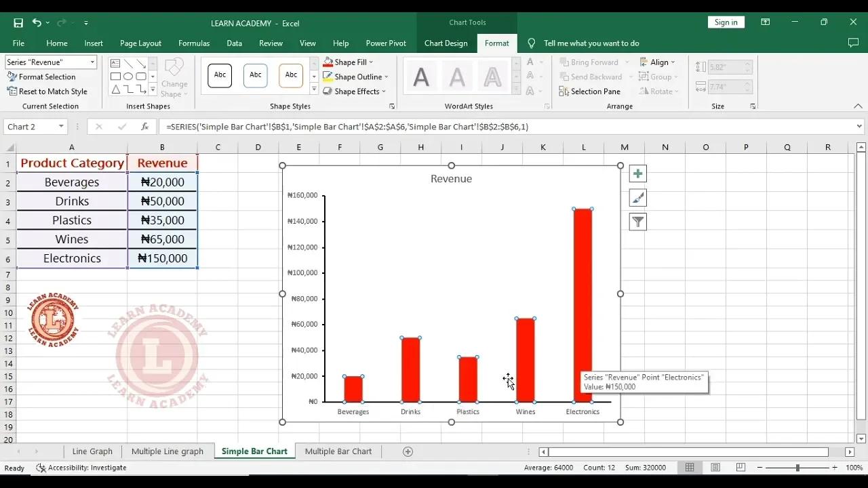Select the oval shape in Insert Shapes gallery
The image size is (868, 488).
tap(128, 76)
